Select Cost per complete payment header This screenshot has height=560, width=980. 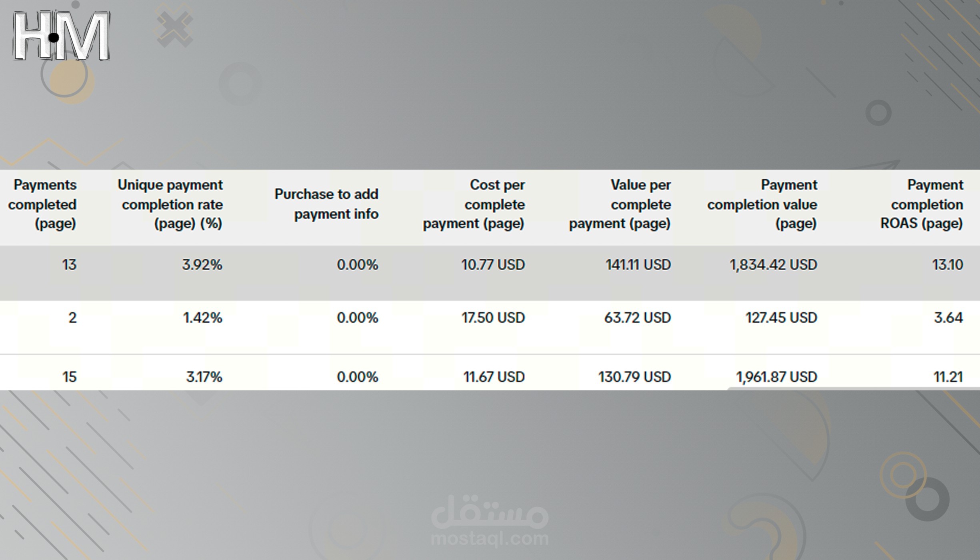click(474, 204)
